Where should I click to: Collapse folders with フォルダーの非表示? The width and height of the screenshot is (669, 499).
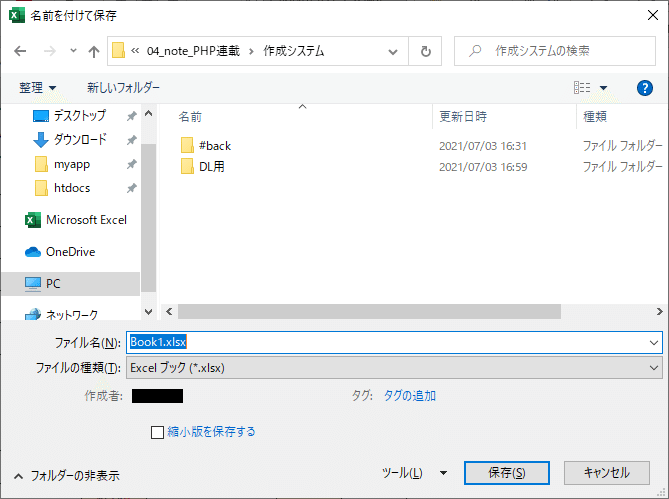[67, 476]
